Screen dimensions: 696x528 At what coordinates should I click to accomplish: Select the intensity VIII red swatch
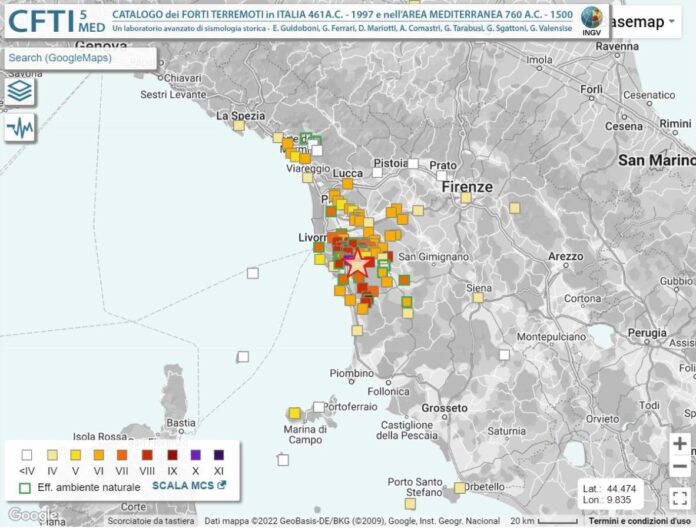pyautogui.click(x=148, y=455)
